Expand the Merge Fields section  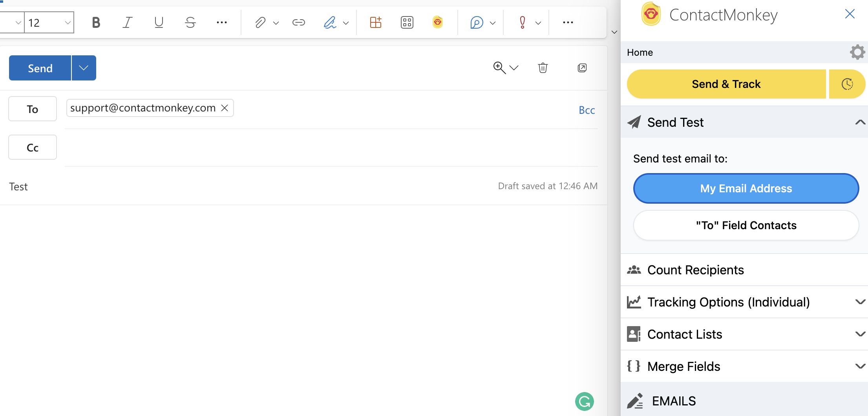744,367
